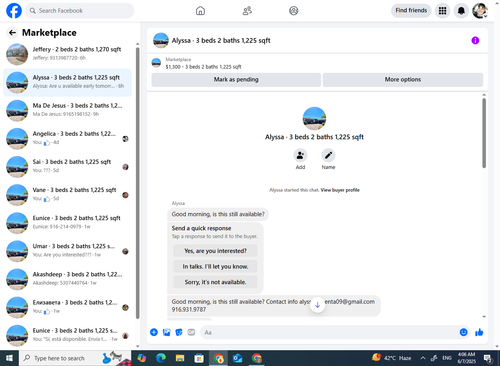Send quick reply 'In talks. I'll let you know.'
The width and height of the screenshot is (500, 366).
coord(215,266)
